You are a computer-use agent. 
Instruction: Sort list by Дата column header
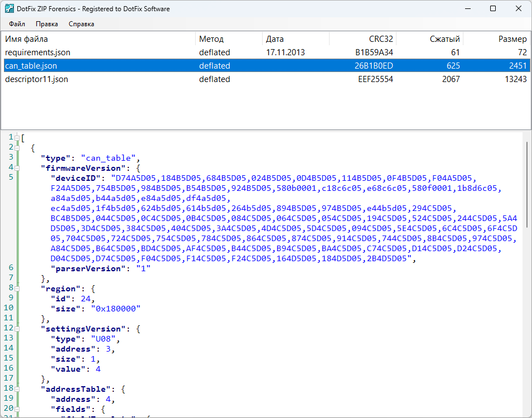pyautogui.click(x=296, y=39)
